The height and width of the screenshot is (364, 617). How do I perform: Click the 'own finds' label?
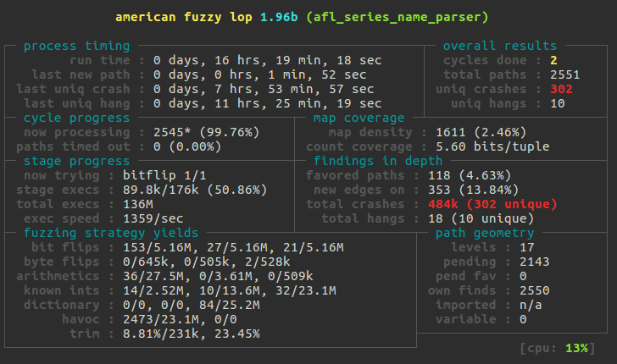coord(462,291)
